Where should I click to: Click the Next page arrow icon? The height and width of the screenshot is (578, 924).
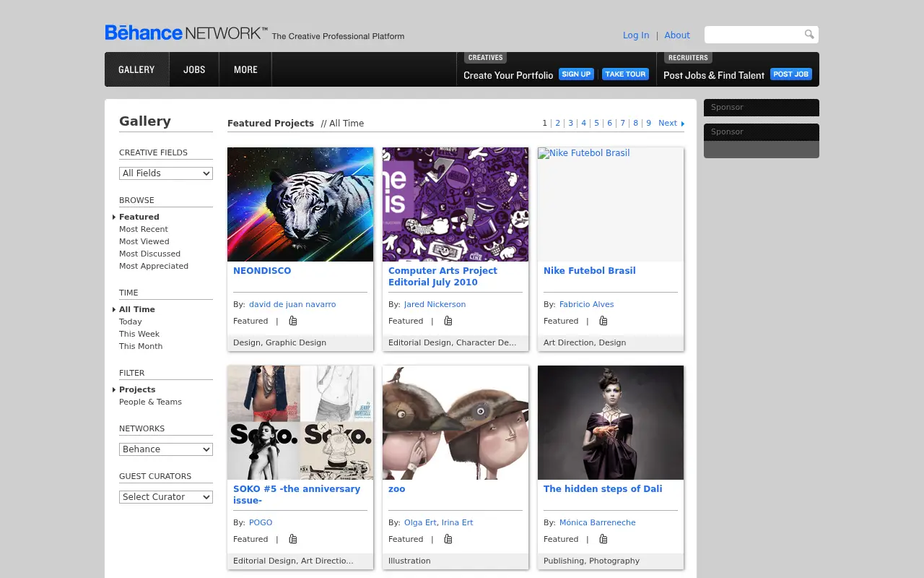[x=683, y=124]
